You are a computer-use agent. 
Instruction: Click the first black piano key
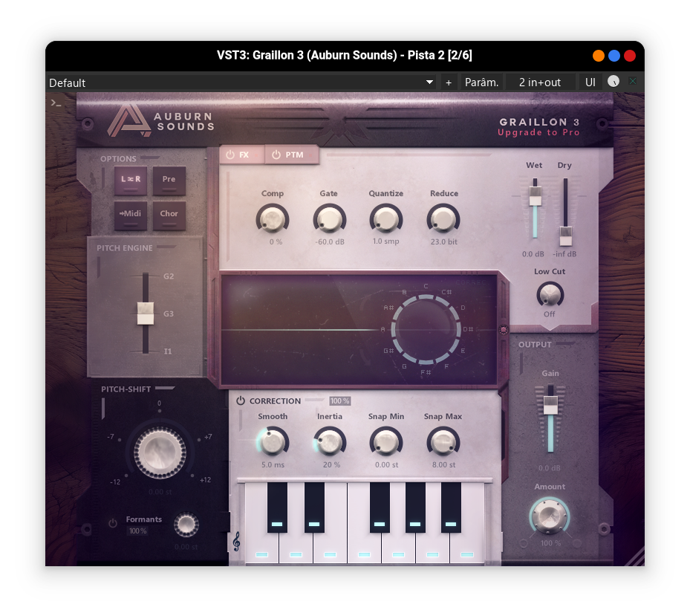pos(277,507)
